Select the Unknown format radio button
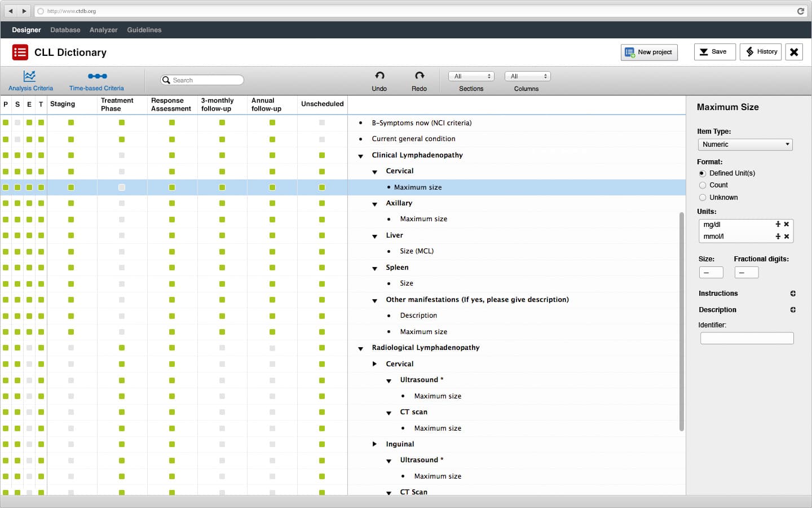This screenshot has width=812, height=508. point(703,198)
